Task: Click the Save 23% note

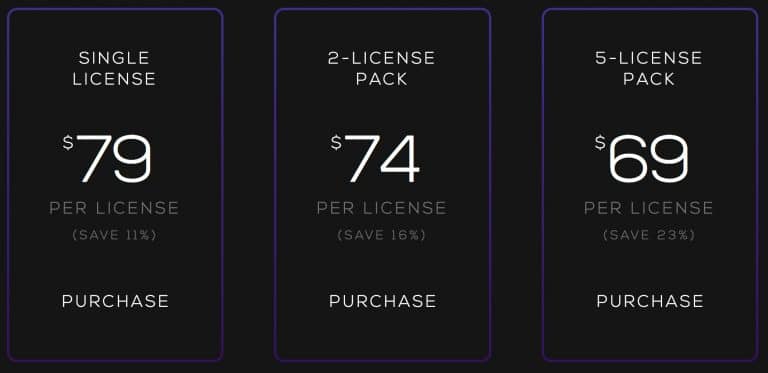Action: [x=649, y=235]
